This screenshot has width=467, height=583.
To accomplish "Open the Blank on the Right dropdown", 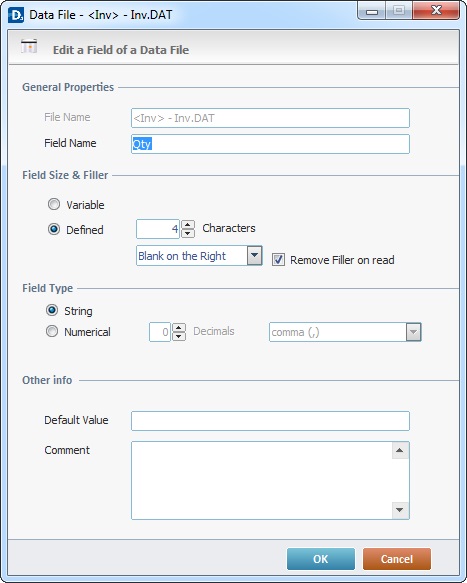I will click(x=255, y=255).
